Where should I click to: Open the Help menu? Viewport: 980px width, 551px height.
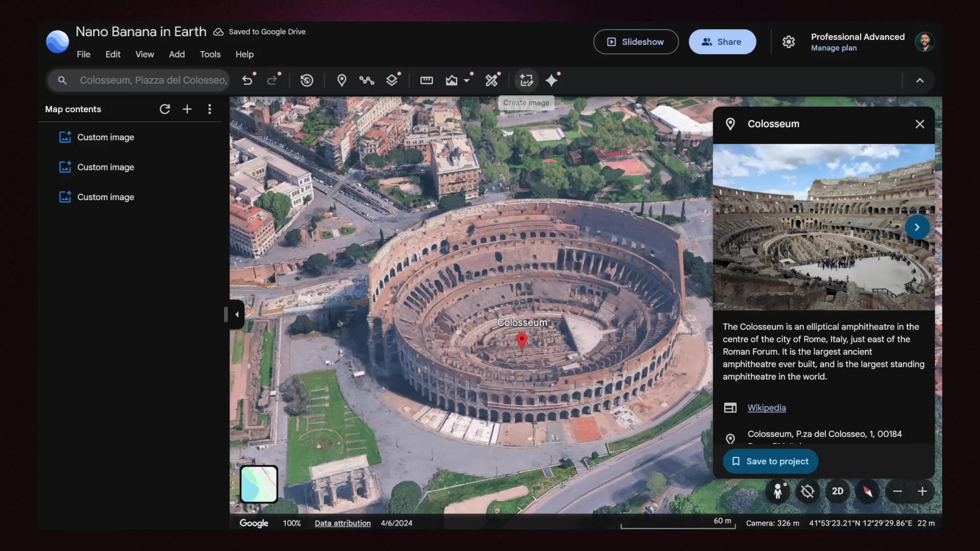coord(244,54)
